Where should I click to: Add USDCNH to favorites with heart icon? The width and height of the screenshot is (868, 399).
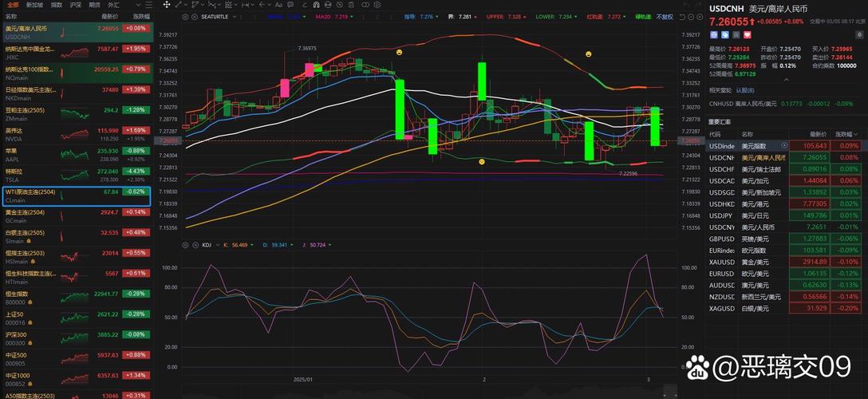[748, 34]
